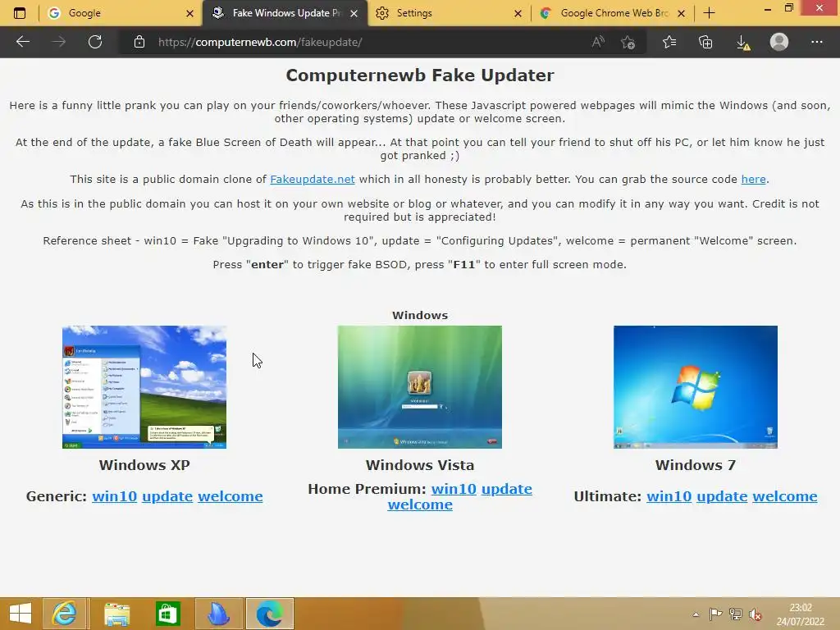The width and height of the screenshot is (840, 630).
Task: Switch to the Settings tab
Action: 447,13
